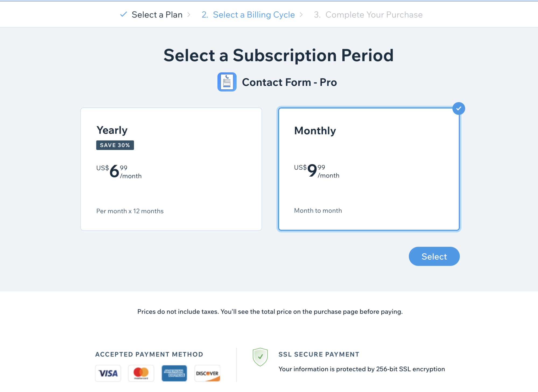The height and width of the screenshot is (392, 538).
Task: Go back to Select a Plan step
Action: tap(157, 15)
